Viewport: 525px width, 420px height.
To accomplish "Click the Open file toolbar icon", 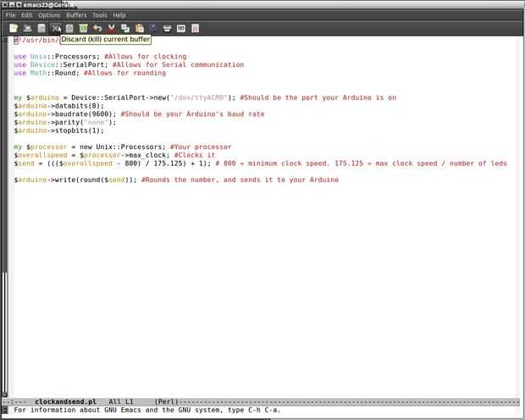I will (x=27, y=29).
